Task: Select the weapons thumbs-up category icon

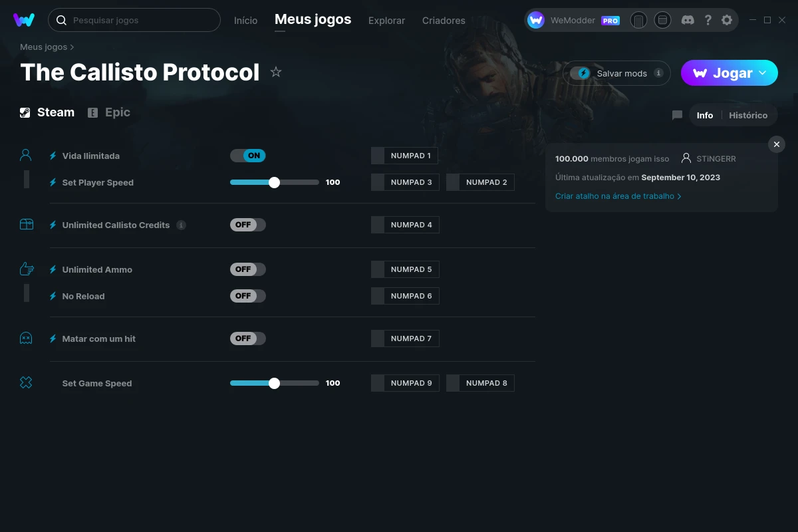Action: click(26, 269)
